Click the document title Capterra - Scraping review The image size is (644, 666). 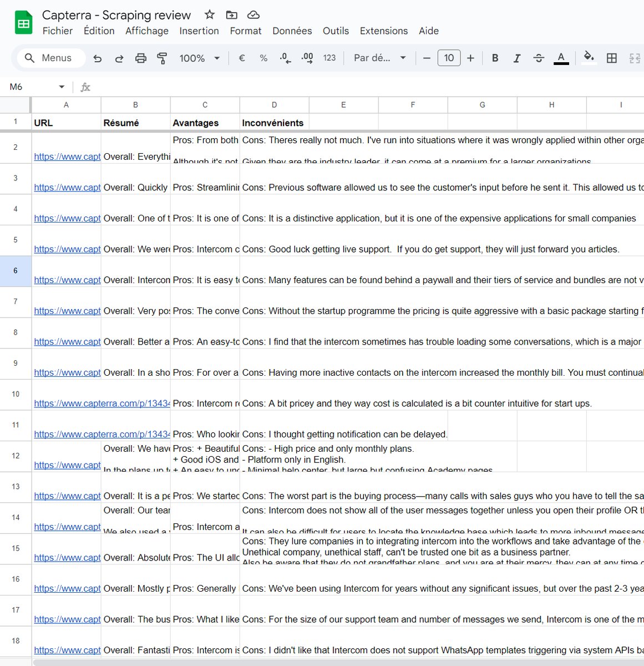pos(116,15)
